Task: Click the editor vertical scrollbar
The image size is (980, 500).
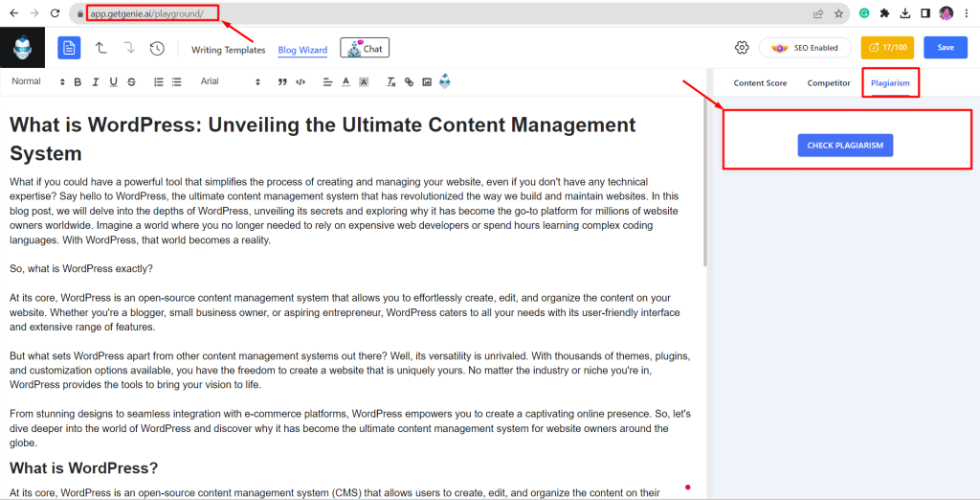Action: click(x=705, y=181)
